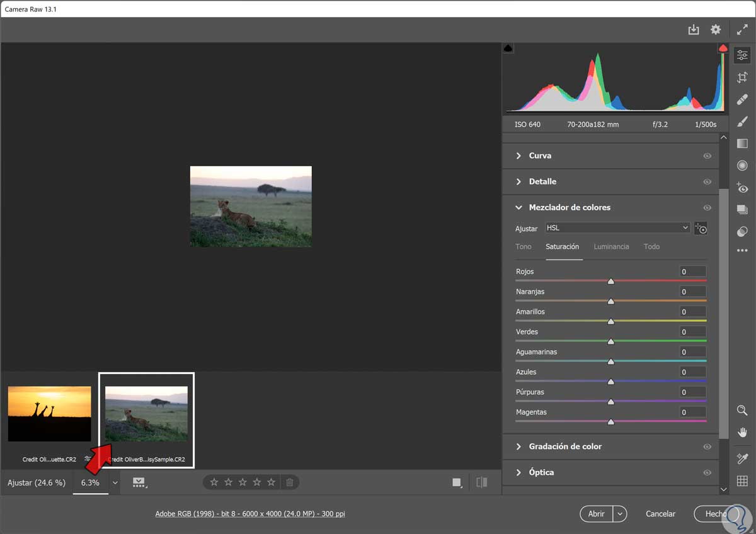Screen dimensions: 756x534
Task: Click the Púrpuras saturation slider handle
Action: 610,402
